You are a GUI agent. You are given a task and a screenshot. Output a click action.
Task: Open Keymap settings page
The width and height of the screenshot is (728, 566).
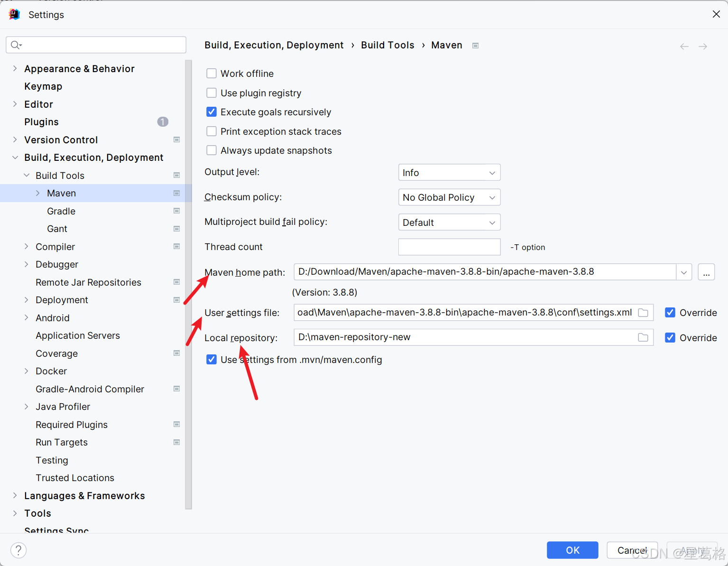pos(43,86)
